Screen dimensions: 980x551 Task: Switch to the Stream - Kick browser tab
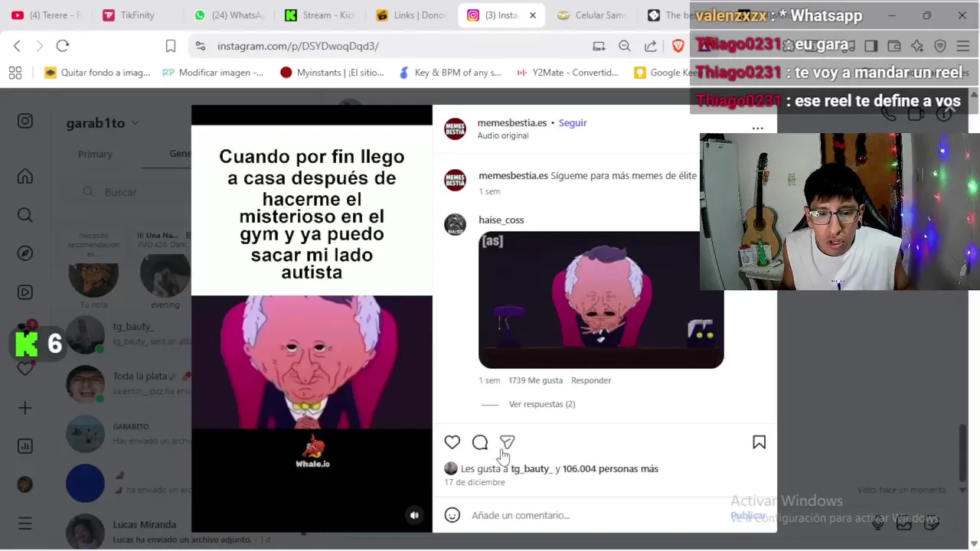318,15
